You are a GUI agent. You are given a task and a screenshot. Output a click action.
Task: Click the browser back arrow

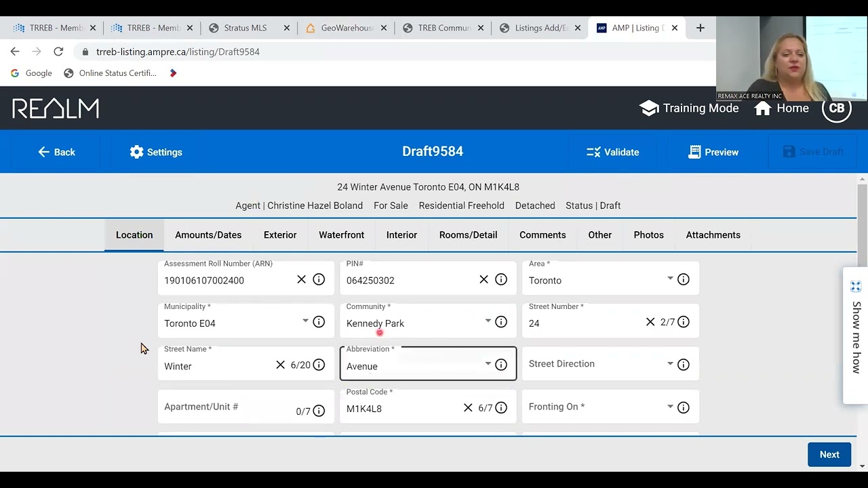[15, 52]
